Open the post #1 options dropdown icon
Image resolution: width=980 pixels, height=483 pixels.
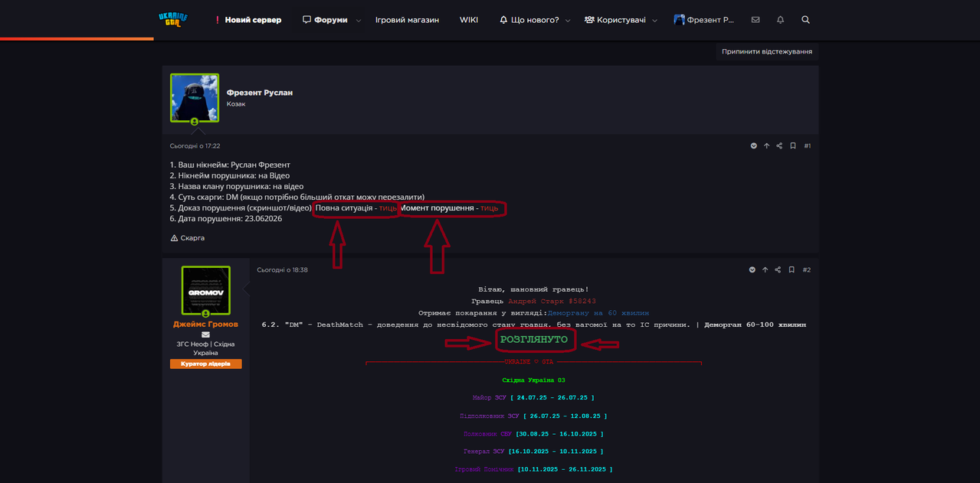(x=753, y=145)
